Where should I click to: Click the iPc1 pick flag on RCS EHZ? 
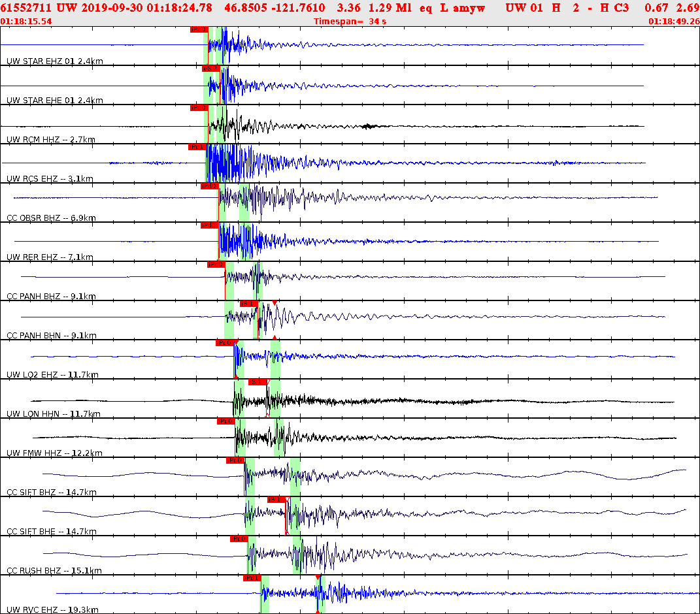196,146
